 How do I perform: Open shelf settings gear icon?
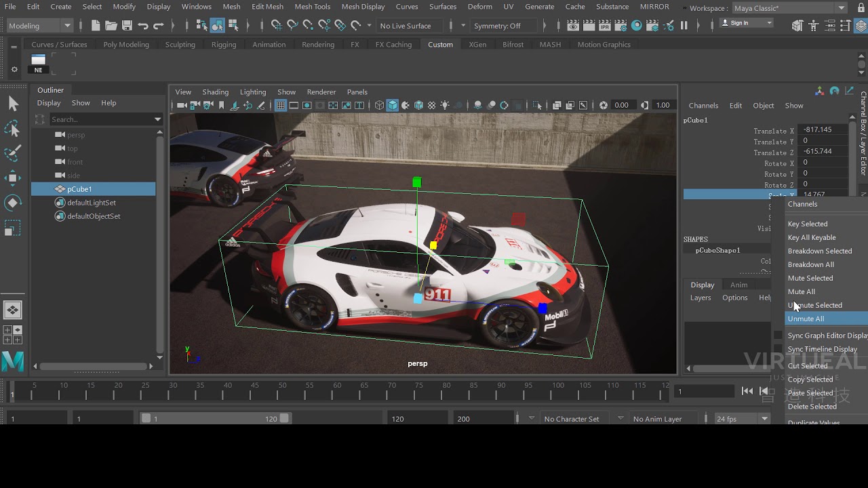coord(14,69)
